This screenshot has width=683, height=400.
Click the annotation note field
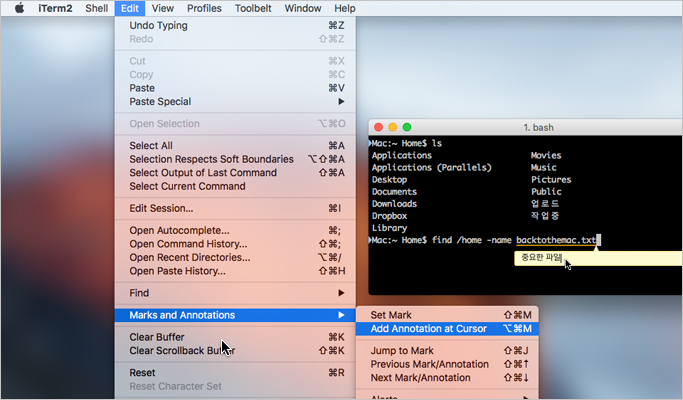[598, 258]
